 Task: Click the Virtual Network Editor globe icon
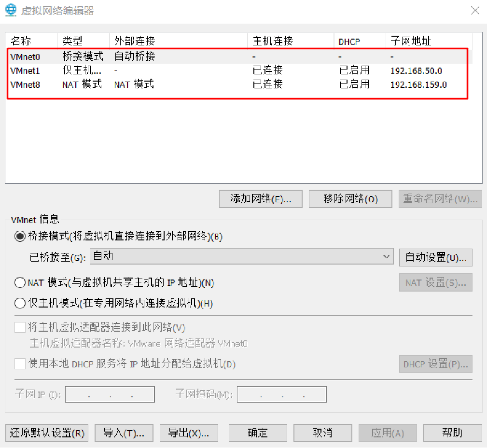[11, 10]
